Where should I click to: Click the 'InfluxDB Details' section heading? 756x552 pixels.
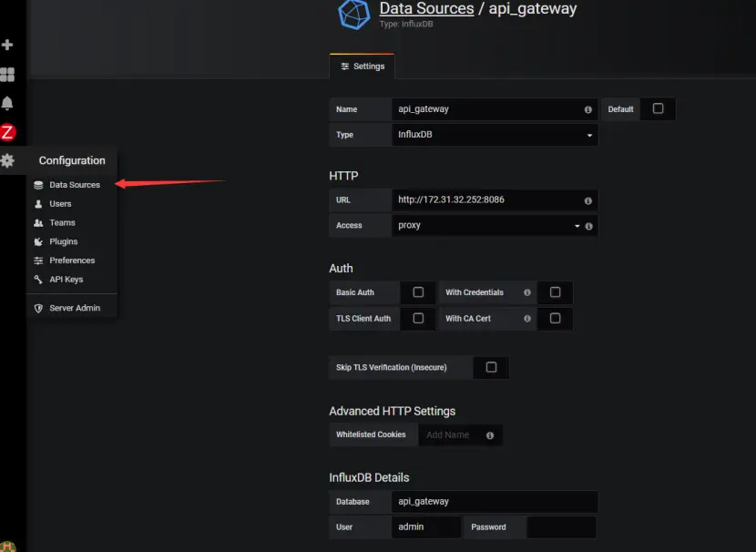point(369,477)
